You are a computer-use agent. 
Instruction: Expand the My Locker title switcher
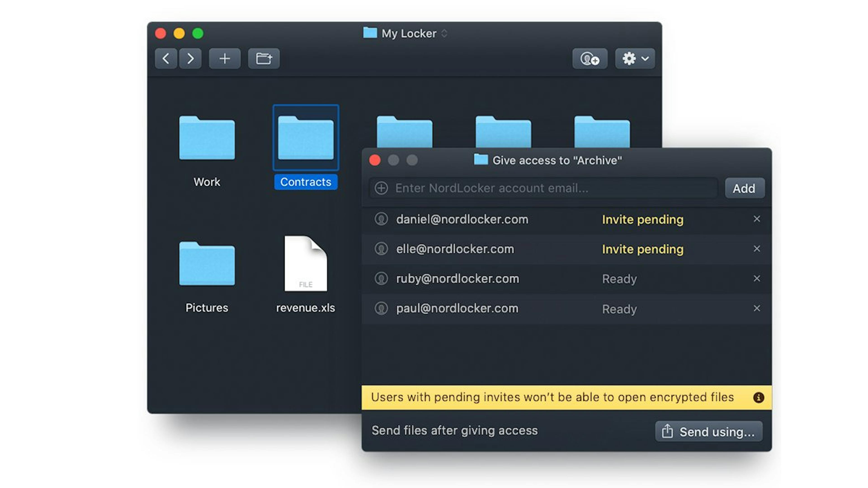click(444, 33)
